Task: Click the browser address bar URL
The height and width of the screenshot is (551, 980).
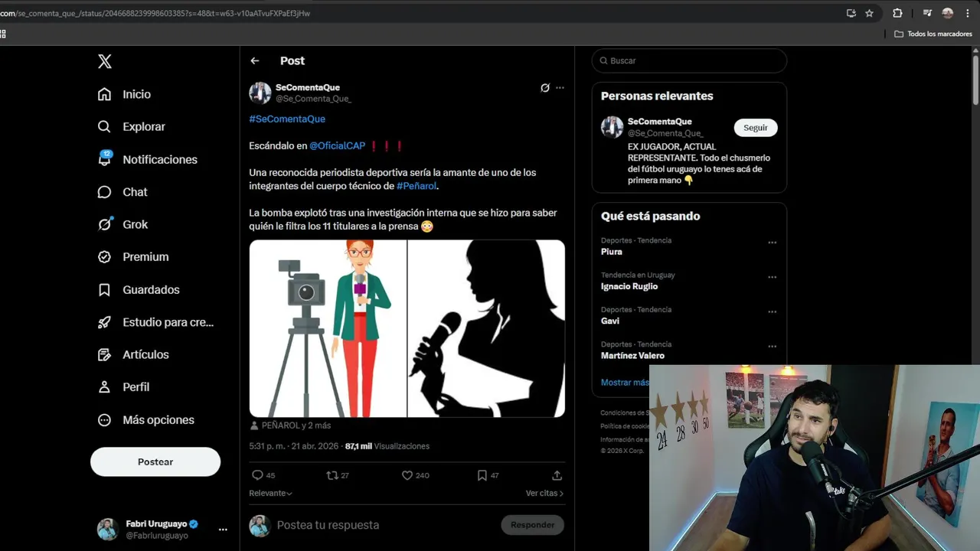Action: [155, 13]
